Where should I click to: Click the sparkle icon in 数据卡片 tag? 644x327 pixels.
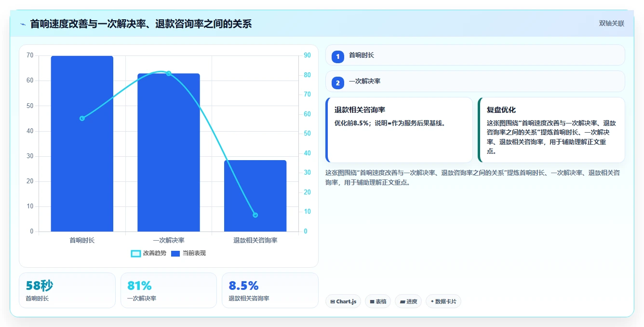point(432,301)
